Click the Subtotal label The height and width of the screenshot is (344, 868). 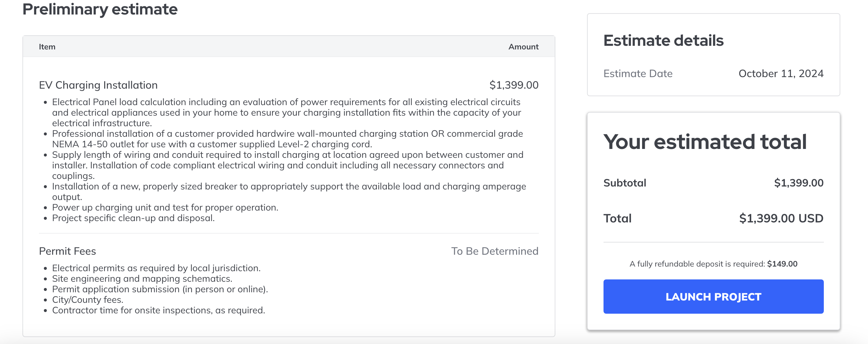tap(624, 183)
